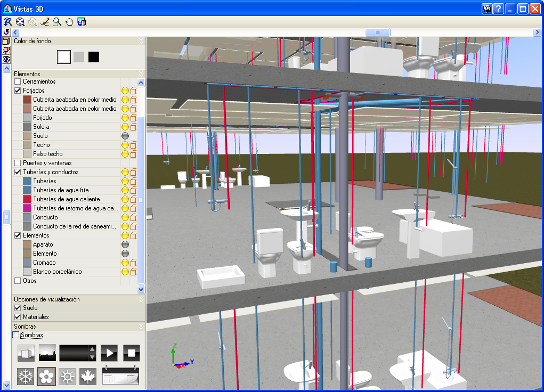Enable the Otros checkbox
The height and width of the screenshot is (392, 544).
click(x=18, y=281)
